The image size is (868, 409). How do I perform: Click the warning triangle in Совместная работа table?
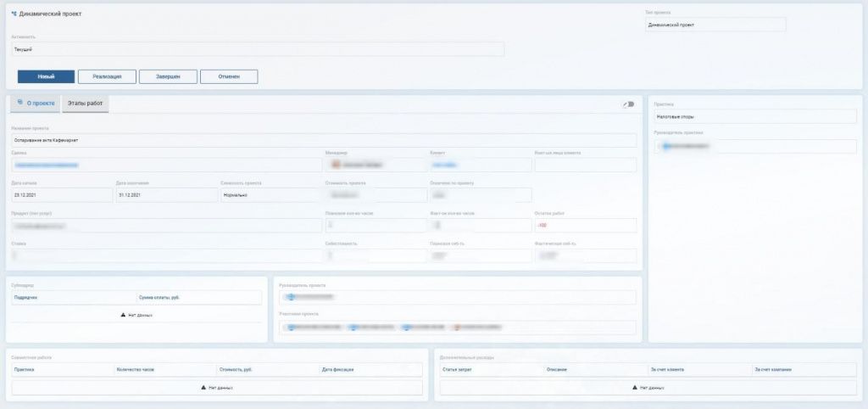click(203, 387)
